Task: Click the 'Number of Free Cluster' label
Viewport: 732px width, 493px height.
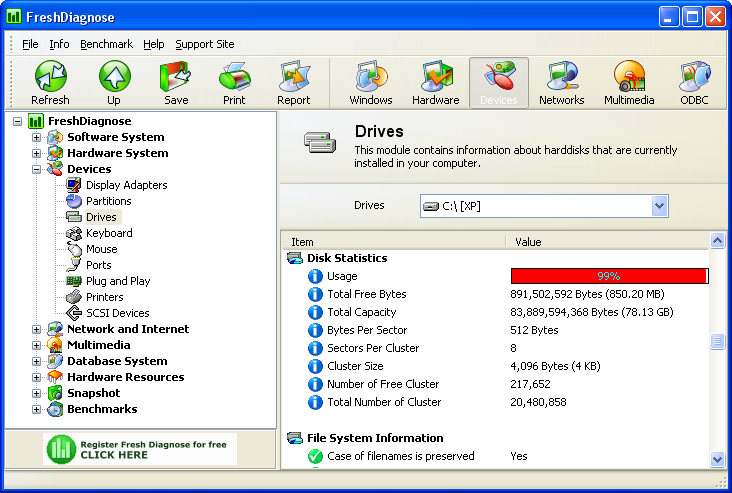Action: [383, 384]
